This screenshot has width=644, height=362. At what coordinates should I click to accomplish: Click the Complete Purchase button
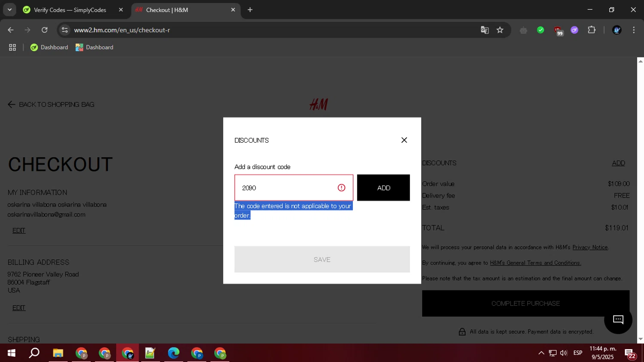coord(526,304)
